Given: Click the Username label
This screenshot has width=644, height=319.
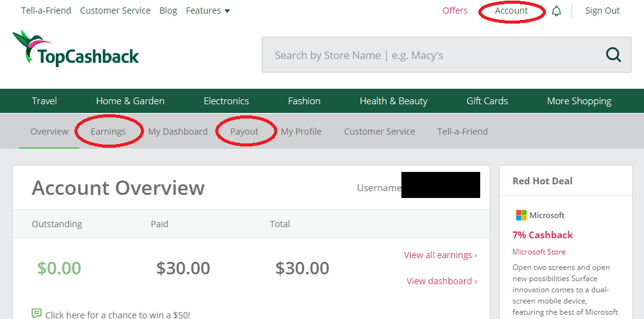Looking at the screenshot, I should coord(378,188).
